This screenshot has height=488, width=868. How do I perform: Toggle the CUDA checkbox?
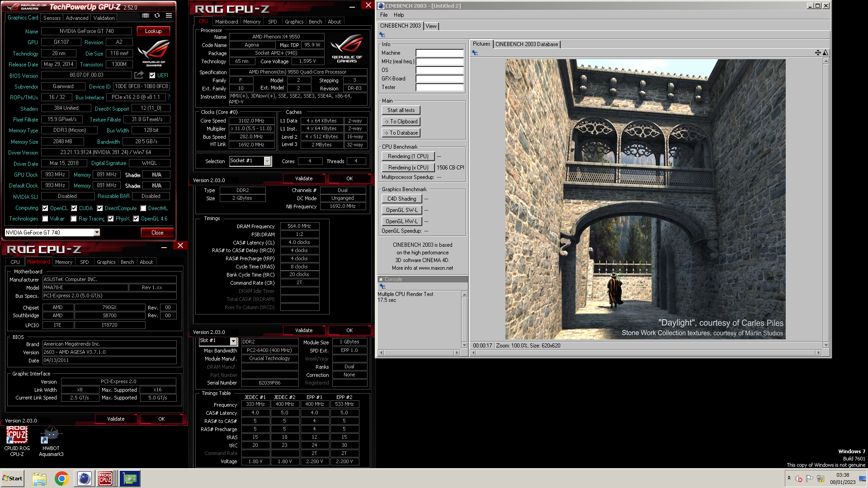[x=74, y=208]
